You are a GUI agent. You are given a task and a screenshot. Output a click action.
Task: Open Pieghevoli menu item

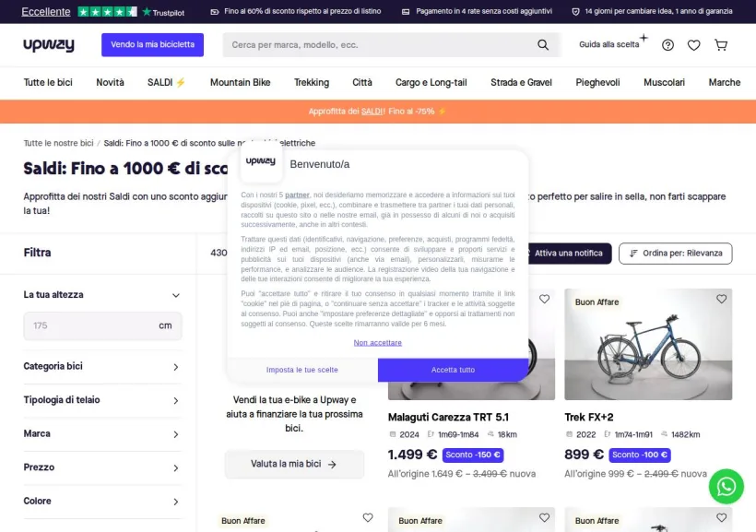(x=597, y=82)
